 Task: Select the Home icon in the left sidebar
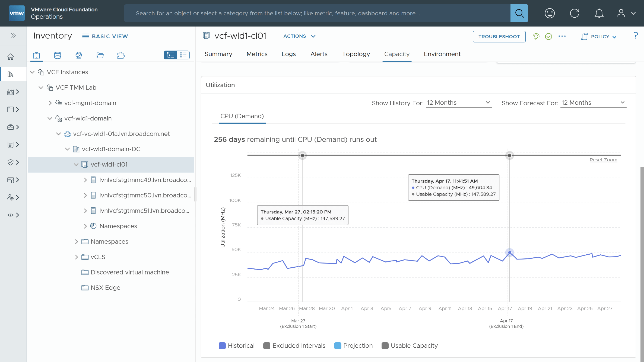pos(11,56)
